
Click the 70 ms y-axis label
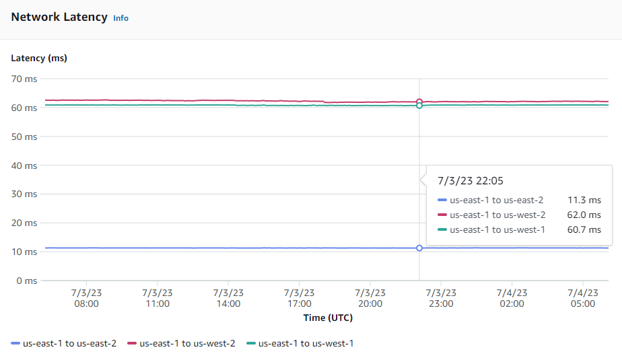(24, 79)
